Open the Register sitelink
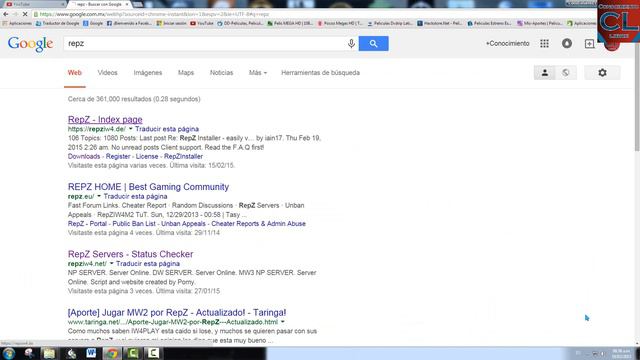This screenshot has height=360, width=640. click(118, 156)
